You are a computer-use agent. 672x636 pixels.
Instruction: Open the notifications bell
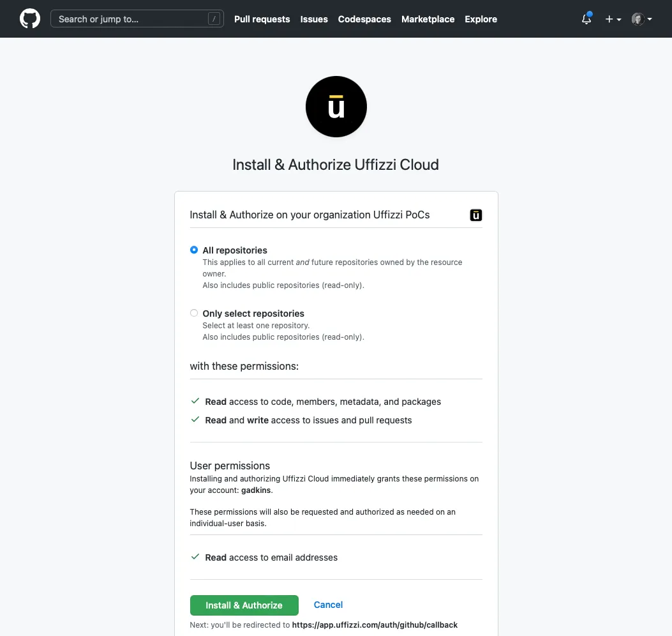[x=586, y=19]
